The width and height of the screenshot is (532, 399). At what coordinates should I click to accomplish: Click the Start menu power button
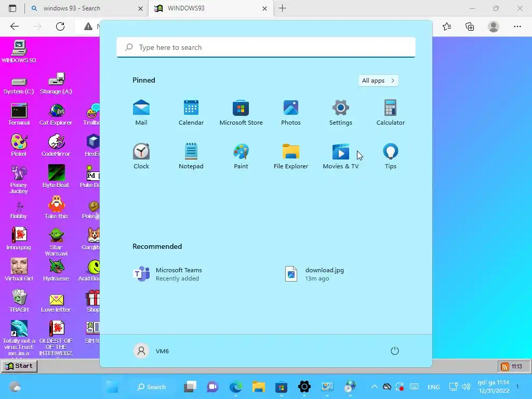(395, 351)
